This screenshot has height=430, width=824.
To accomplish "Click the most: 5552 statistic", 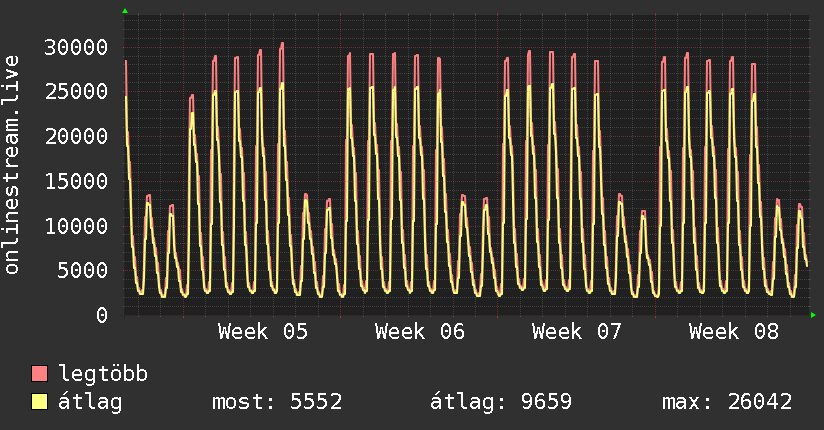I will point(277,403).
